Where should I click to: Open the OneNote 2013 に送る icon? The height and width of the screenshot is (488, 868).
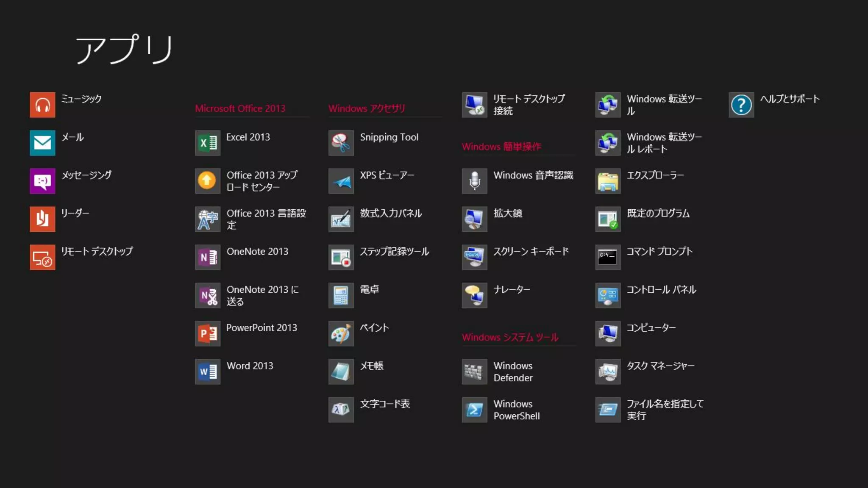(208, 295)
